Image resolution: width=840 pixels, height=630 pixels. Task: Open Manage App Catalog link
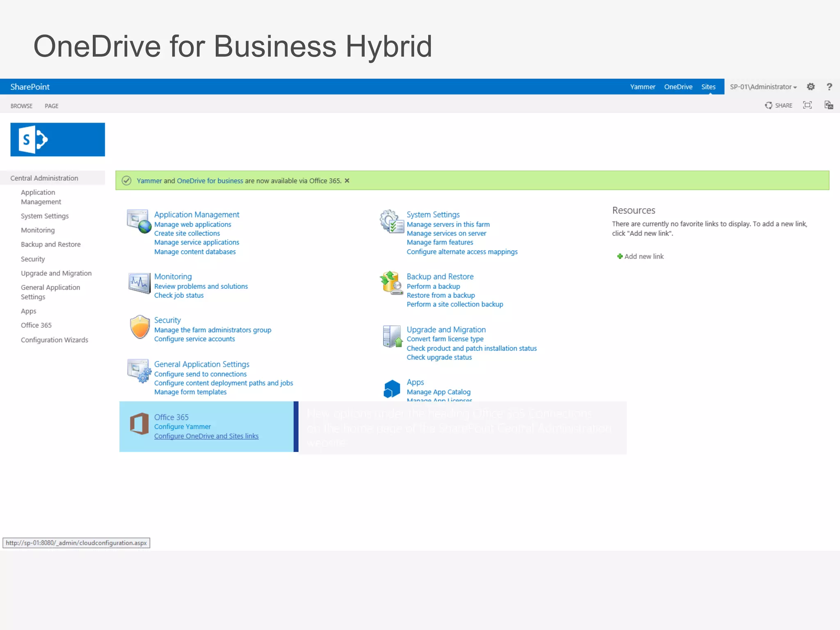[x=438, y=392]
